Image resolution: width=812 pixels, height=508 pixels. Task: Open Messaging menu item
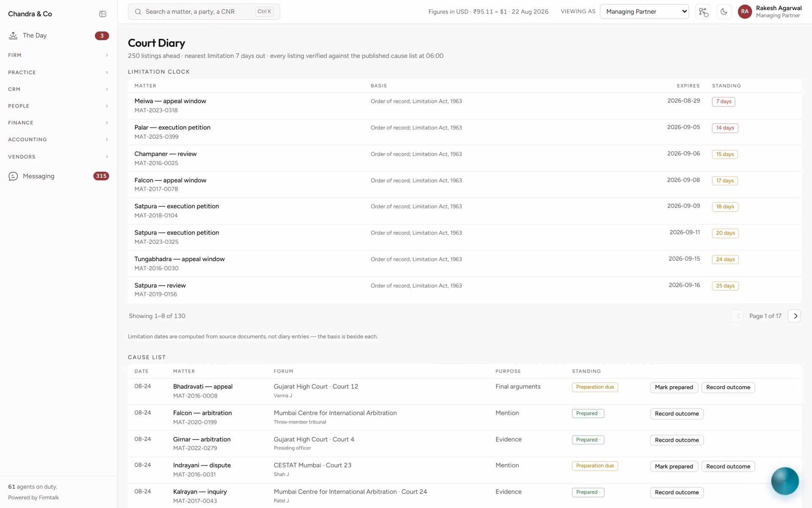(58, 176)
